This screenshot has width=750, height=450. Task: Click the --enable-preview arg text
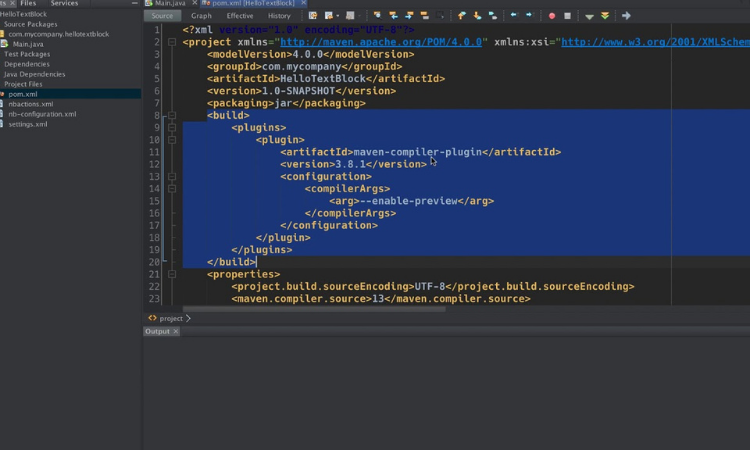408,201
